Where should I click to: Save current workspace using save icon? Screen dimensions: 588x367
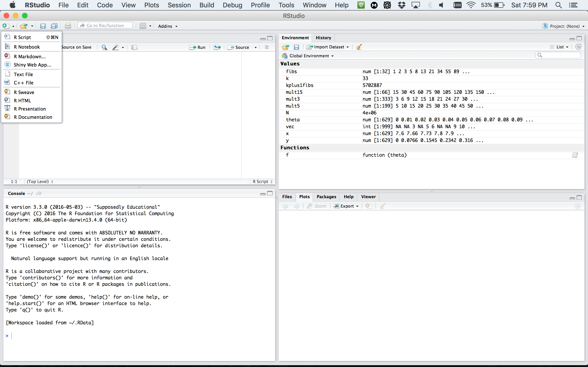(297, 47)
